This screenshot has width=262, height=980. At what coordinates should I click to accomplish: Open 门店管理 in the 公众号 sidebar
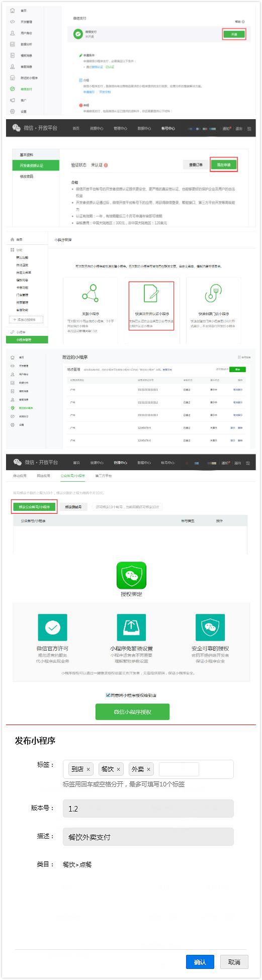click(x=22, y=295)
